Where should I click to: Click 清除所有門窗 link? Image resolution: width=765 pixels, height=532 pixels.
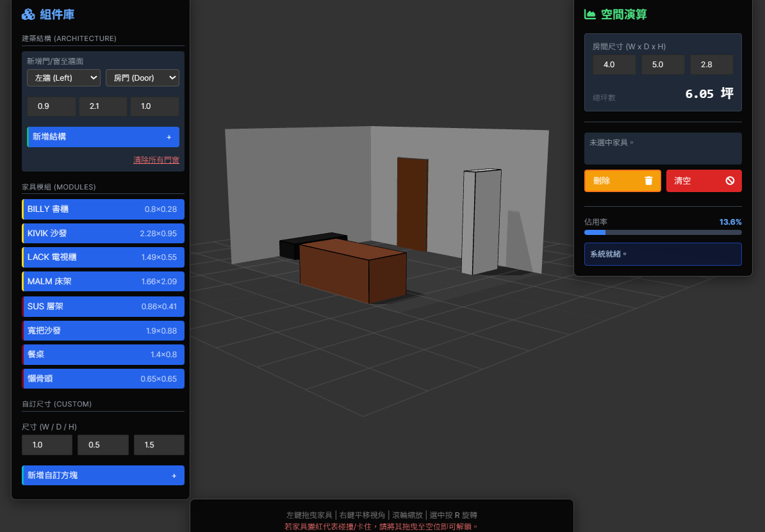click(156, 159)
